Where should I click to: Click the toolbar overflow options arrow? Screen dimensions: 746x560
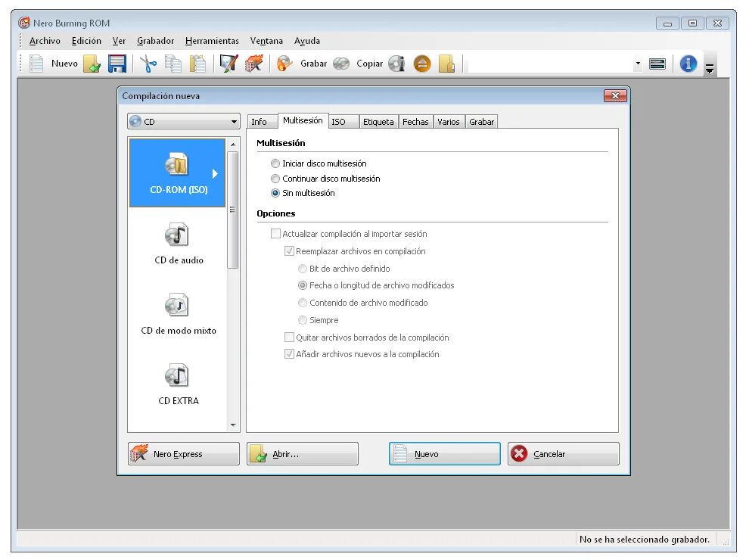pyautogui.click(x=710, y=69)
